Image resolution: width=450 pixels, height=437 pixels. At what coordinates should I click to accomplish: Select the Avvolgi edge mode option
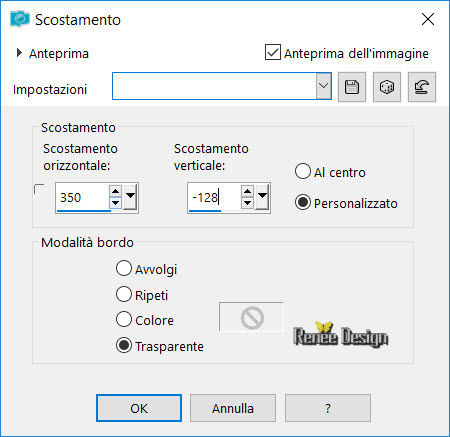click(x=124, y=268)
